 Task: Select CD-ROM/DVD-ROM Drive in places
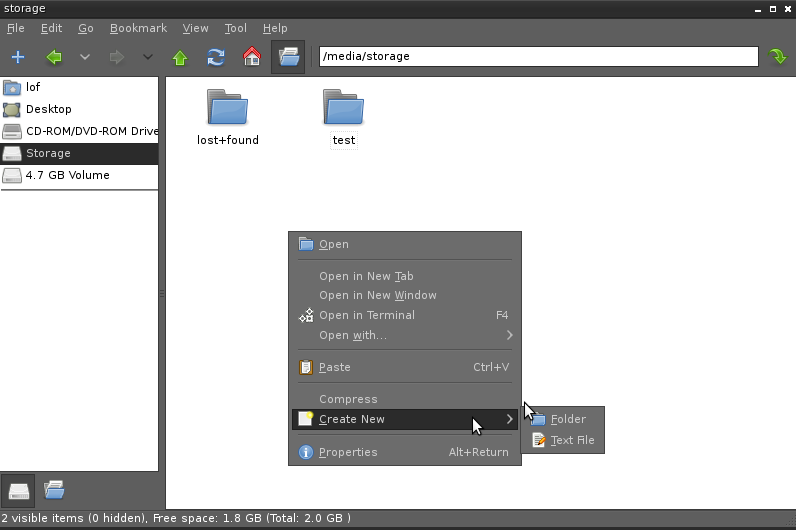(79, 131)
